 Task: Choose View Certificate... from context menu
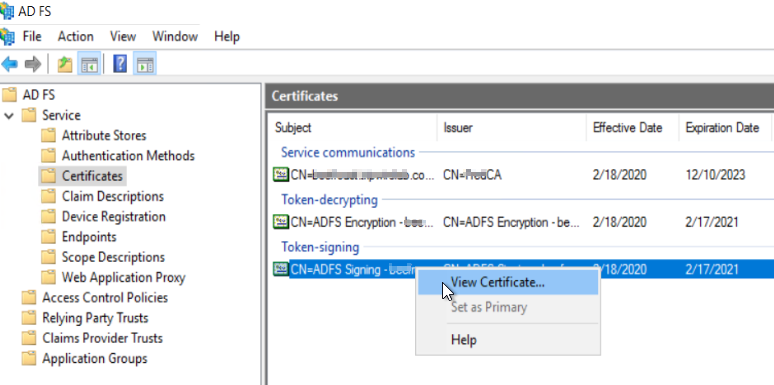pyautogui.click(x=508, y=282)
